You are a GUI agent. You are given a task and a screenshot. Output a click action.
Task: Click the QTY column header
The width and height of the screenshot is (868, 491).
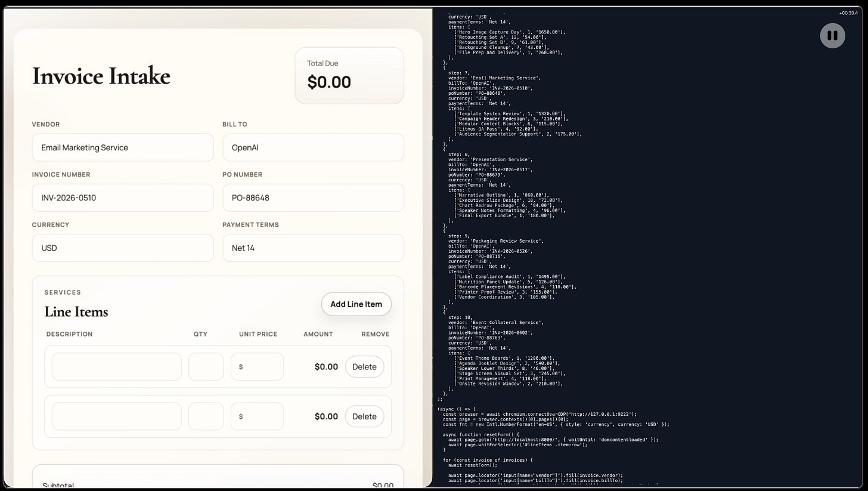tap(200, 334)
